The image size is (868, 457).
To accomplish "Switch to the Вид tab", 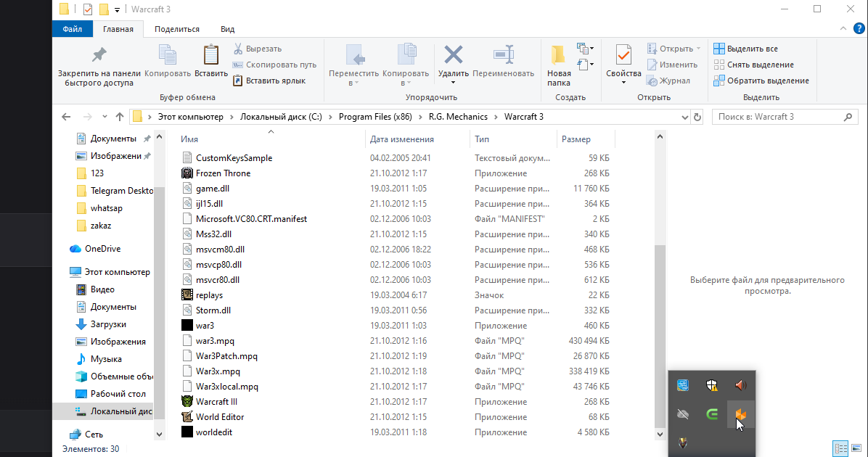I will pos(227,29).
